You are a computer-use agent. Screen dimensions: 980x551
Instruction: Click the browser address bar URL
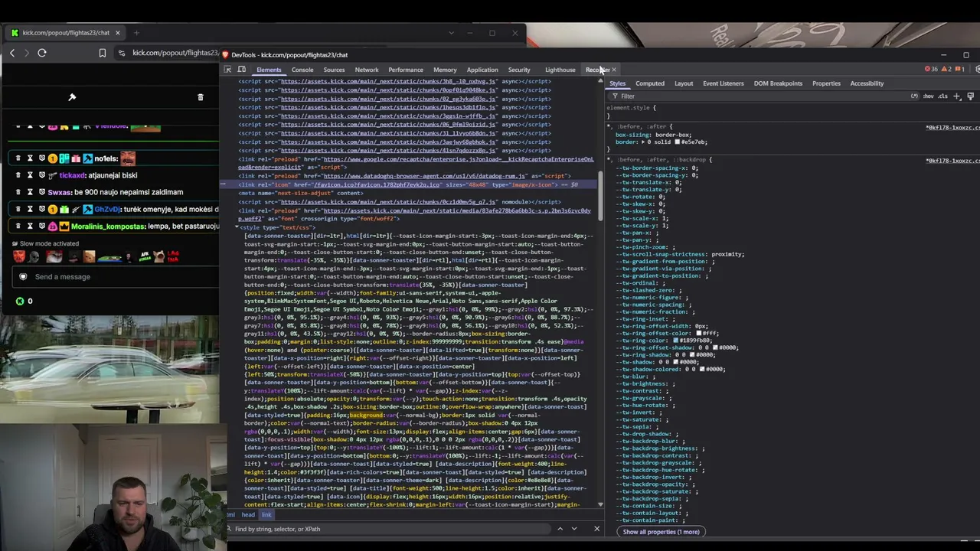(x=175, y=53)
